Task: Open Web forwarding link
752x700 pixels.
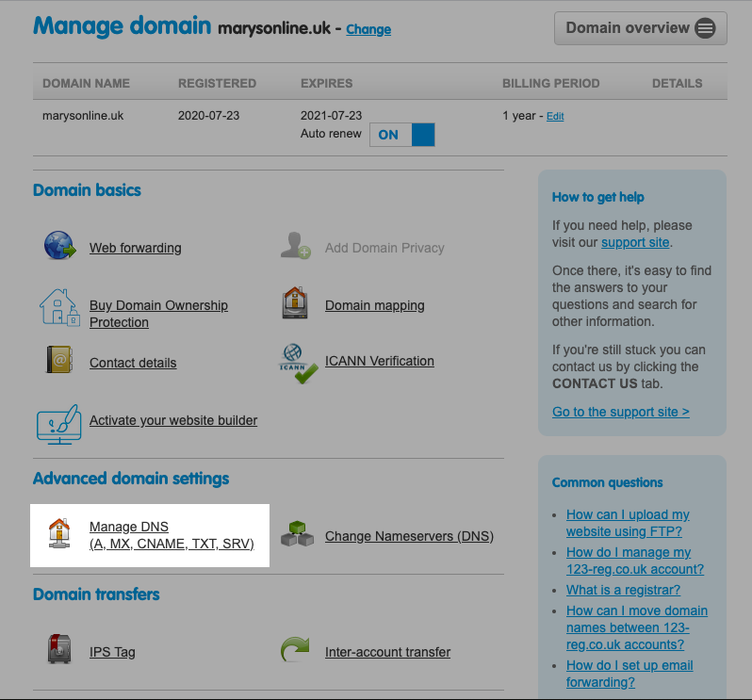Action: pyautogui.click(x=136, y=248)
